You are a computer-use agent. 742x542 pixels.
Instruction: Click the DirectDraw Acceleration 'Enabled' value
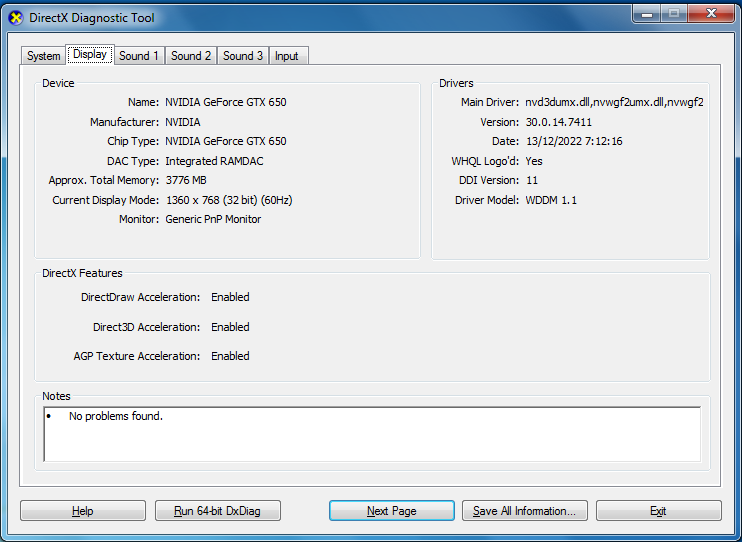pyautogui.click(x=230, y=297)
